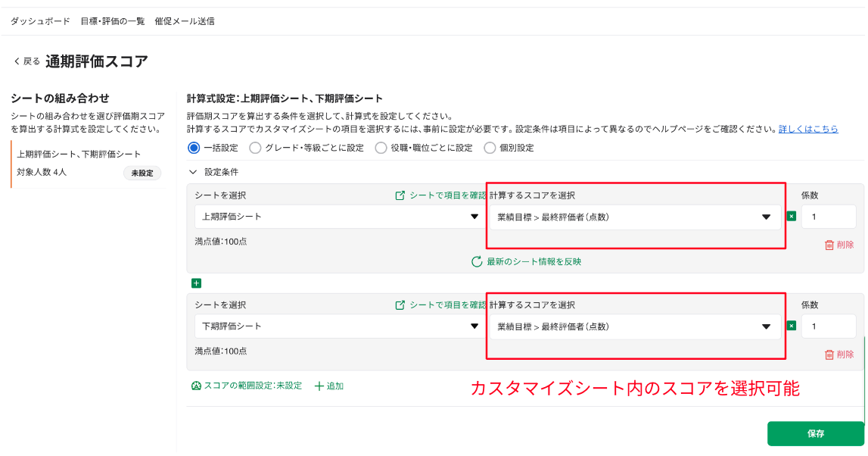Go to the ダッシュボード menu item

41,21
